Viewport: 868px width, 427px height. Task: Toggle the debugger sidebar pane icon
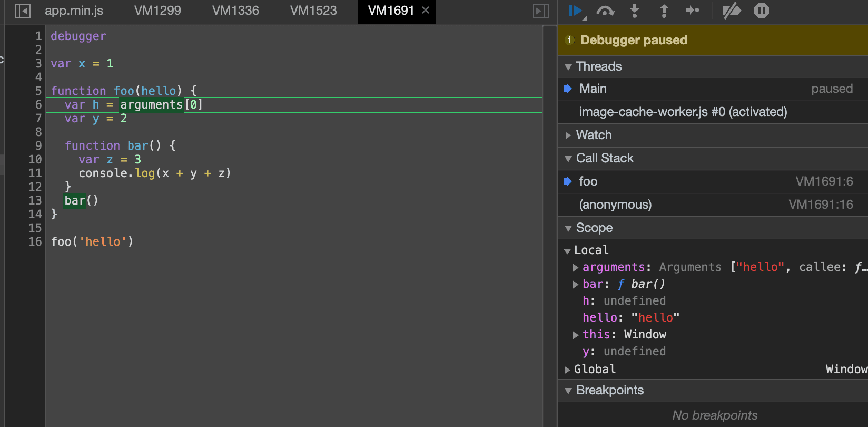tap(541, 11)
